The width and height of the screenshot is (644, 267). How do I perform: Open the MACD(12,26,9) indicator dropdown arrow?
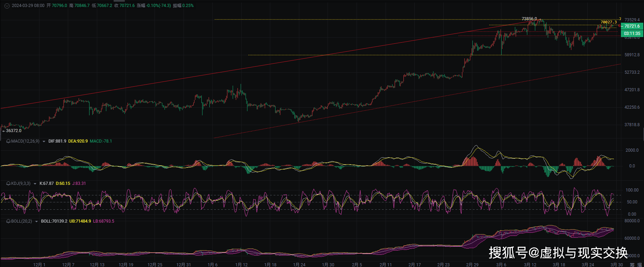[x=44, y=142]
